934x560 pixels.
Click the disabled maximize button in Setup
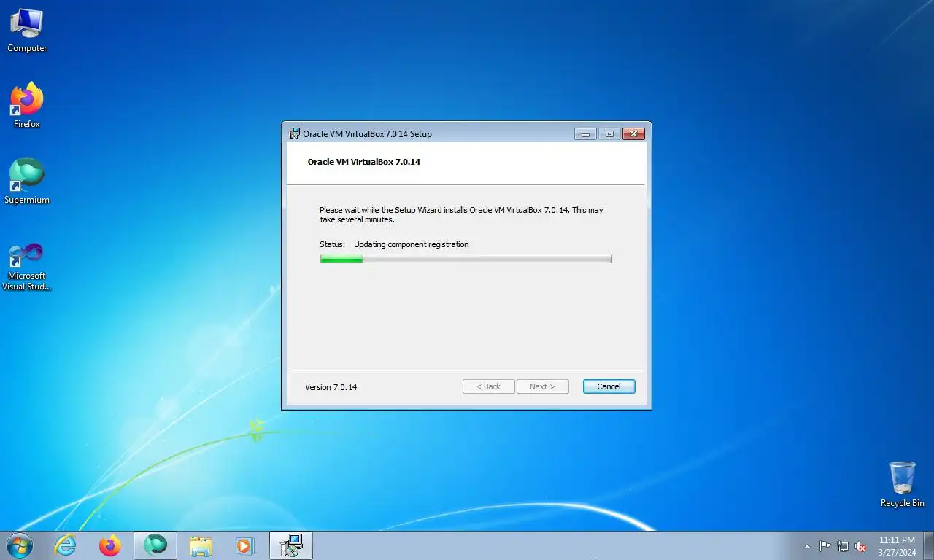pyautogui.click(x=609, y=133)
